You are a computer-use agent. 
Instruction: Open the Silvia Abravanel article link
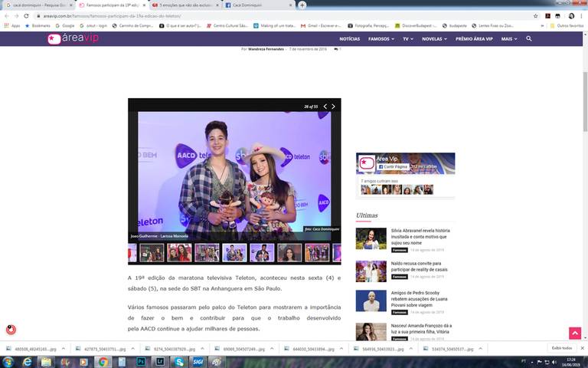coord(420,234)
